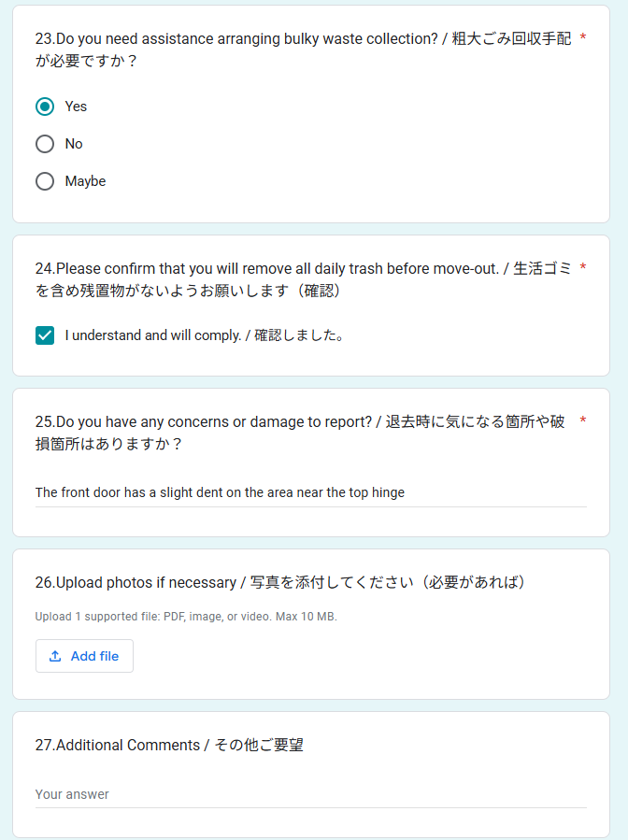Click the 'No' option label text

pyautogui.click(x=74, y=144)
